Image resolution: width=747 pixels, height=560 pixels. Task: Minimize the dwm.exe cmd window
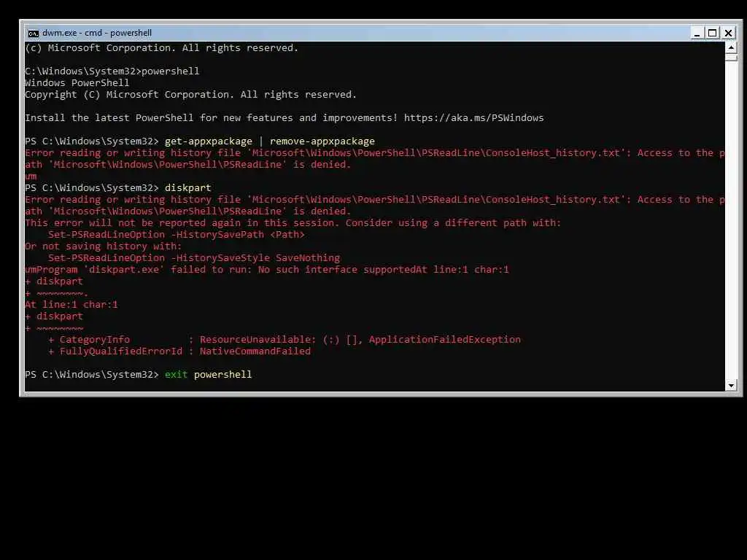point(697,34)
